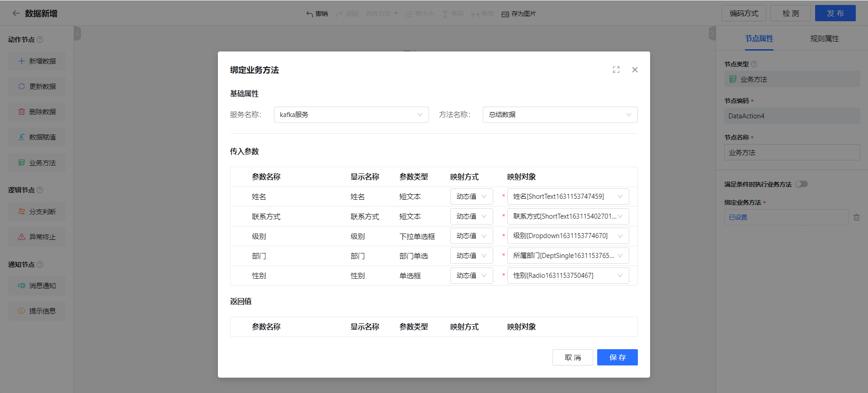The width and height of the screenshot is (868, 393).
Task: Open the 对齐方式 alignment dropdown
Action: tap(382, 14)
